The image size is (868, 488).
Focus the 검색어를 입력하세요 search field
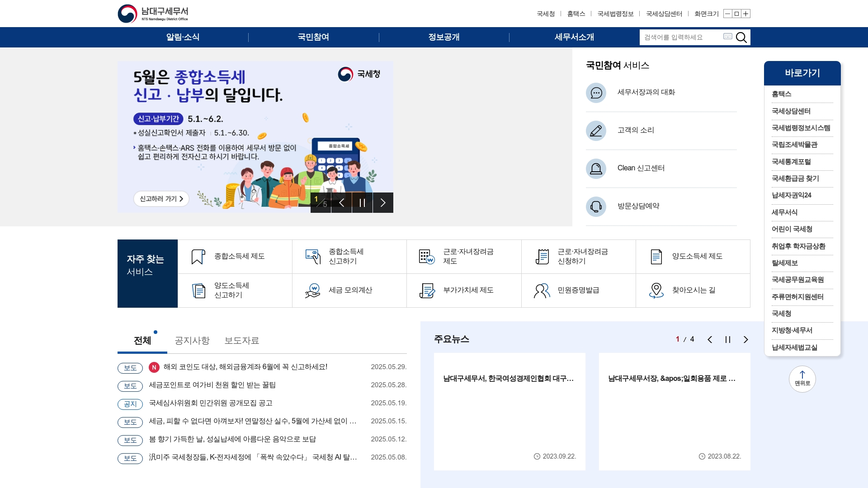click(680, 37)
